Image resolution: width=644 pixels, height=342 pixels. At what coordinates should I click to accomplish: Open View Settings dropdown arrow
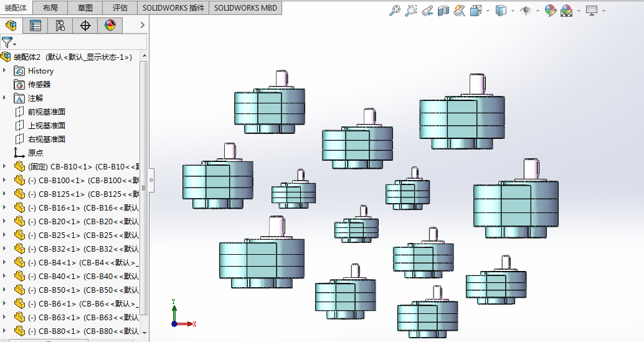point(604,11)
